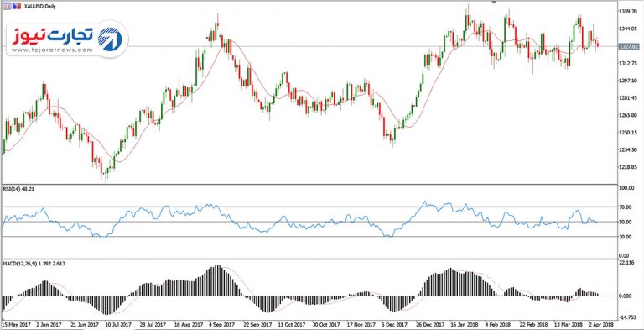Viewport: 644px width, 330px height.
Task: Open the www.tejaratnews.com link
Action: tap(52, 50)
